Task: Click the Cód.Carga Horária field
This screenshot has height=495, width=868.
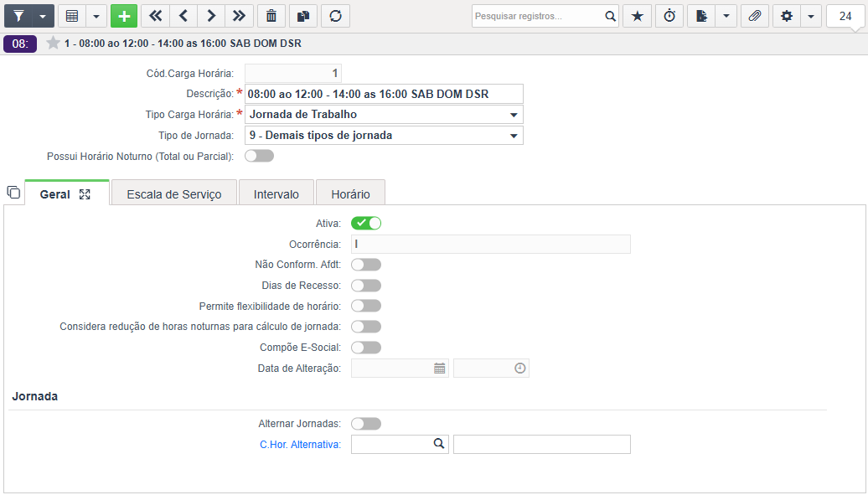Action: click(x=293, y=73)
